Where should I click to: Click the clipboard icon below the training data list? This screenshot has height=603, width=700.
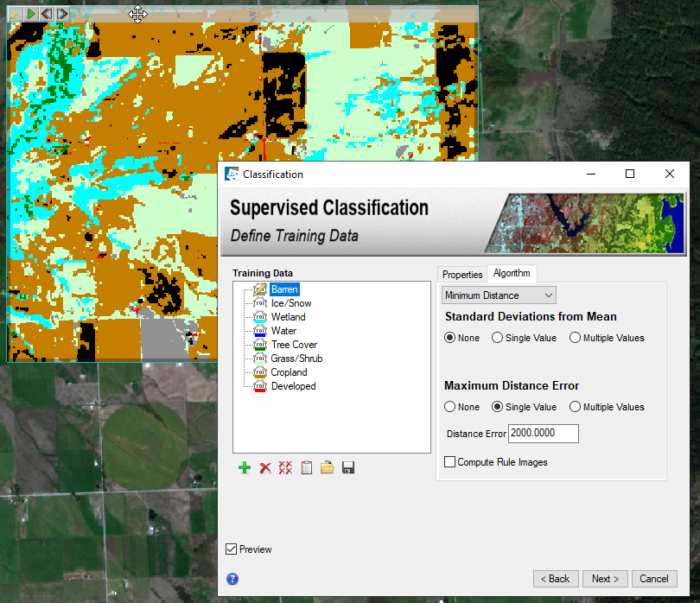click(x=307, y=467)
